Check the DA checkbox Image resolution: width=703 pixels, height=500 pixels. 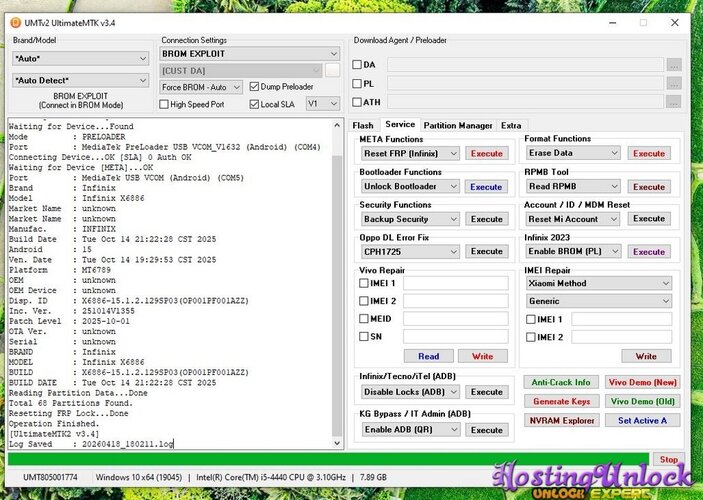click(357, 65)
